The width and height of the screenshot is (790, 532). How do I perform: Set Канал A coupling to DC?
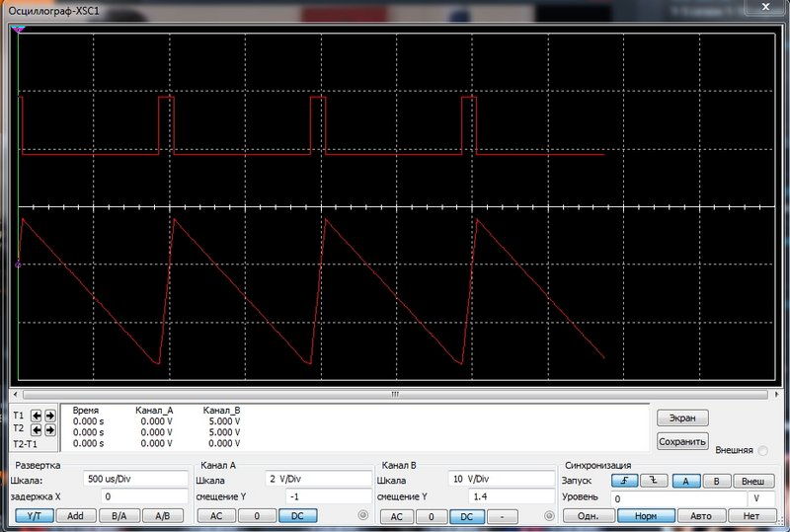298,516
